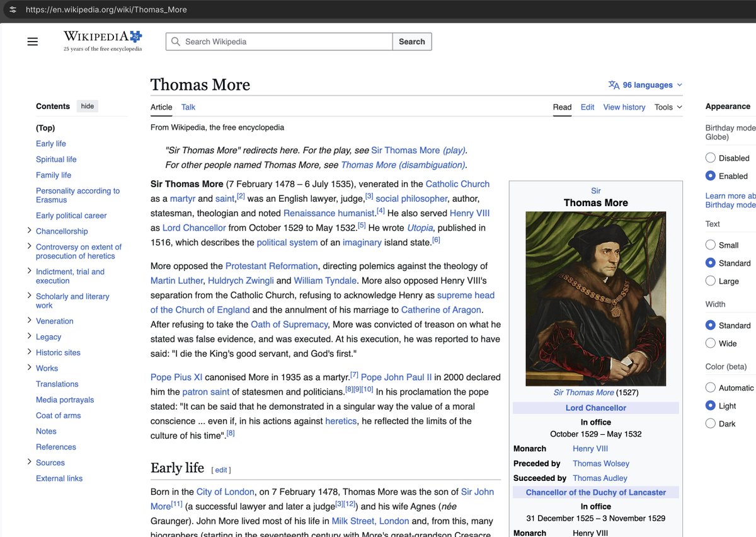
Task: Expand Veneration section in contents
Action: (x=29, y=320)
